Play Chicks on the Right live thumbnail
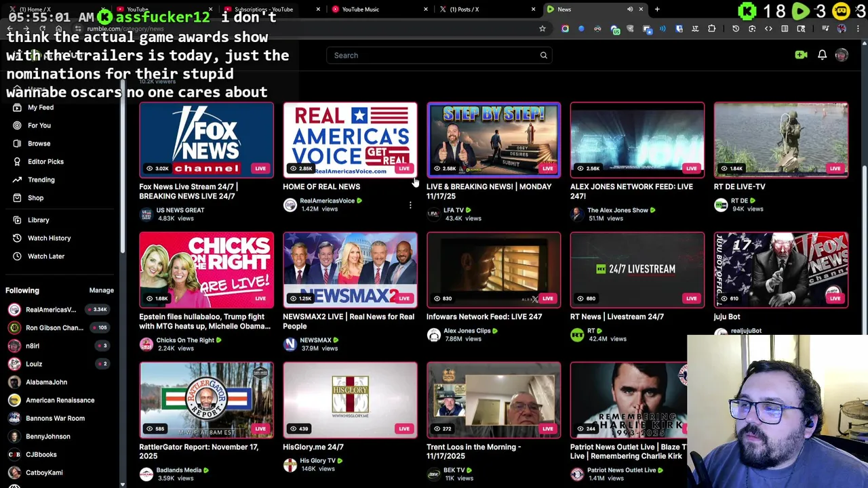Image resolution: width=868 pixels, height=488 pixels. point(206,270)
